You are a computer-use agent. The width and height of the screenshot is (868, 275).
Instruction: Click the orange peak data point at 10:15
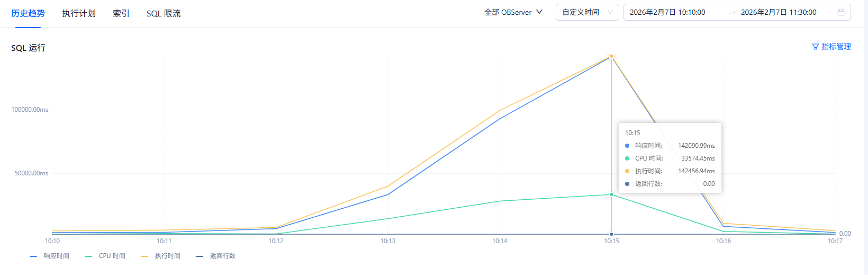pyautogui.click(x=611, y=56)
